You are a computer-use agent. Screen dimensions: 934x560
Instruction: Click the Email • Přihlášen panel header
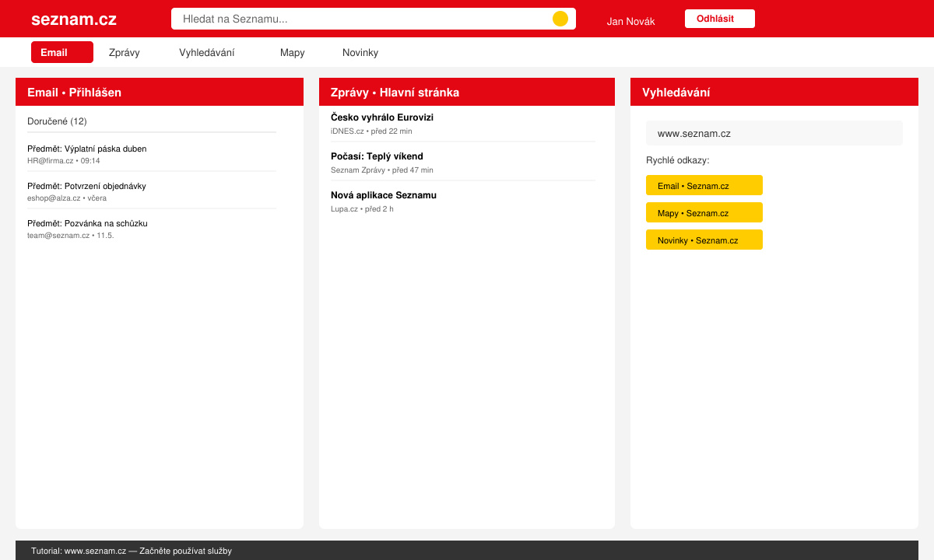(160, 92)
